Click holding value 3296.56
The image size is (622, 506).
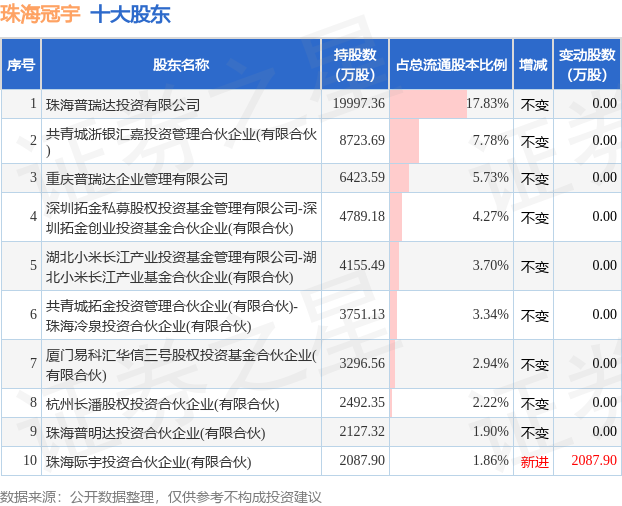click(x=362, y=363)
